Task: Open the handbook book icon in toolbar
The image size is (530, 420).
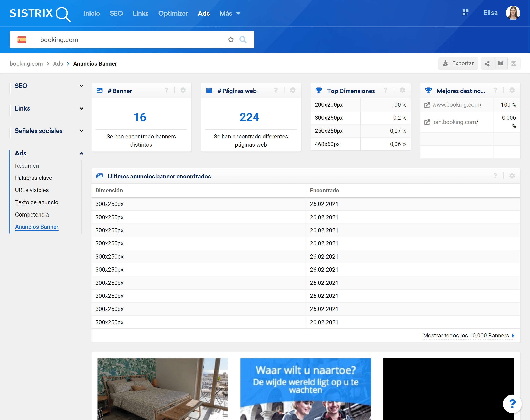Action: pyautogui.click(x=501, y=64)
